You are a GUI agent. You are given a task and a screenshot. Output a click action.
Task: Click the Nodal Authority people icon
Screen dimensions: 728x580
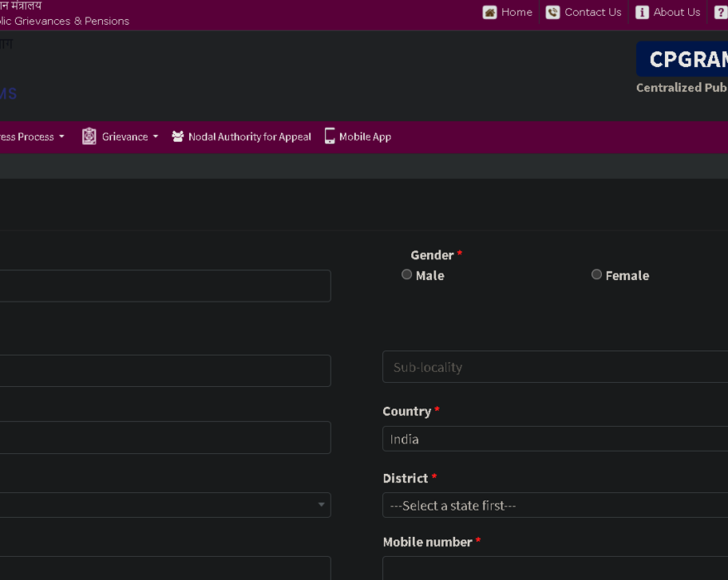[x=177, y=137]
